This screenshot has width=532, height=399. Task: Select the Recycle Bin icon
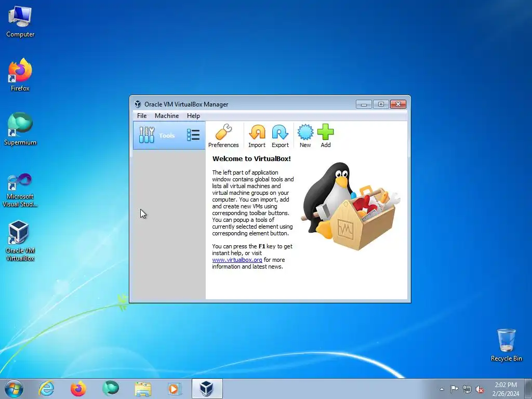coord(506,345)
